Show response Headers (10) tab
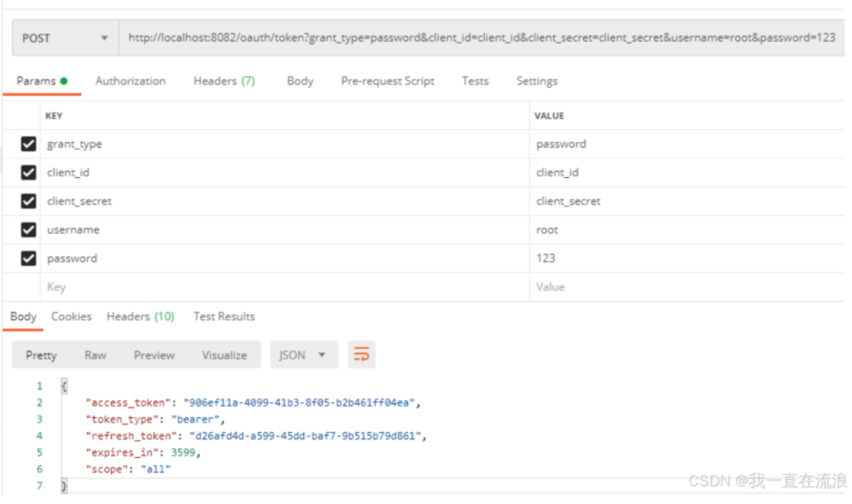Viewport: 852px width, 504px height. click(140, 316)
